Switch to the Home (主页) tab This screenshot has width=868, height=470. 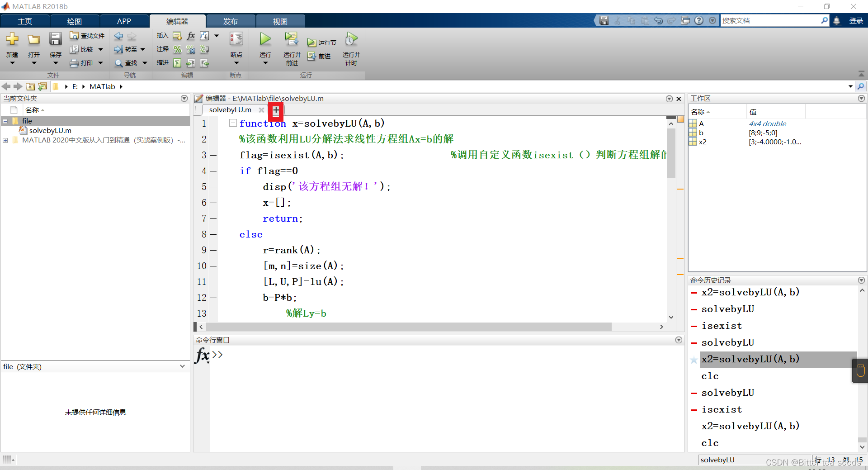pyautogui.click(x=25, y=21)
